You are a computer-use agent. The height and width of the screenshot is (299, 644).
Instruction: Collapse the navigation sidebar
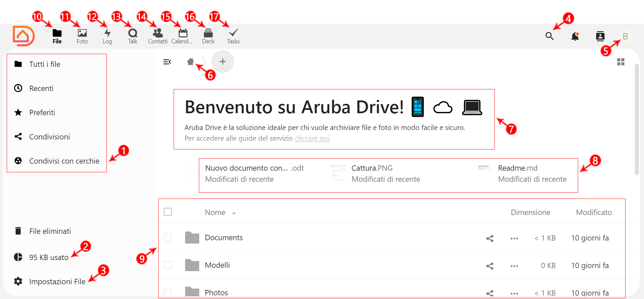coord(167,62)
